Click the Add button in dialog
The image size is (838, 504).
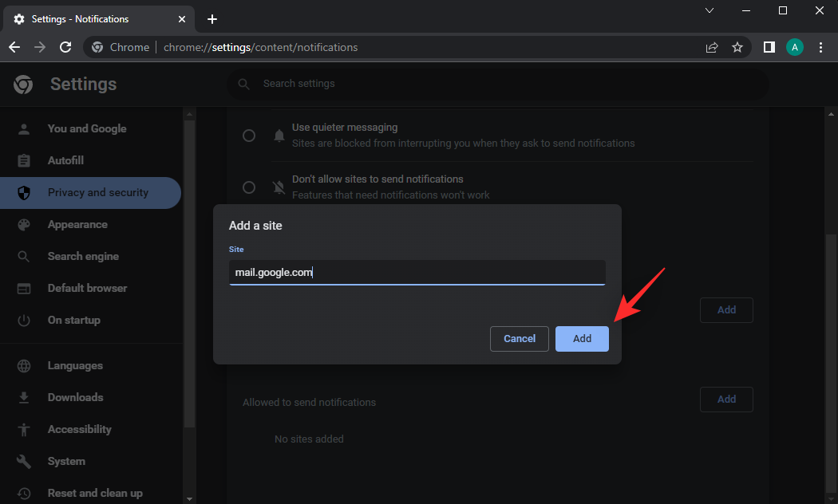tap(582, 339)
